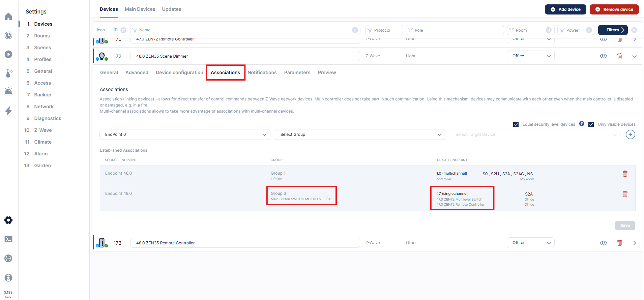Expand device 173 details chevron
644x300 pixels.
[x=635, y=243]
